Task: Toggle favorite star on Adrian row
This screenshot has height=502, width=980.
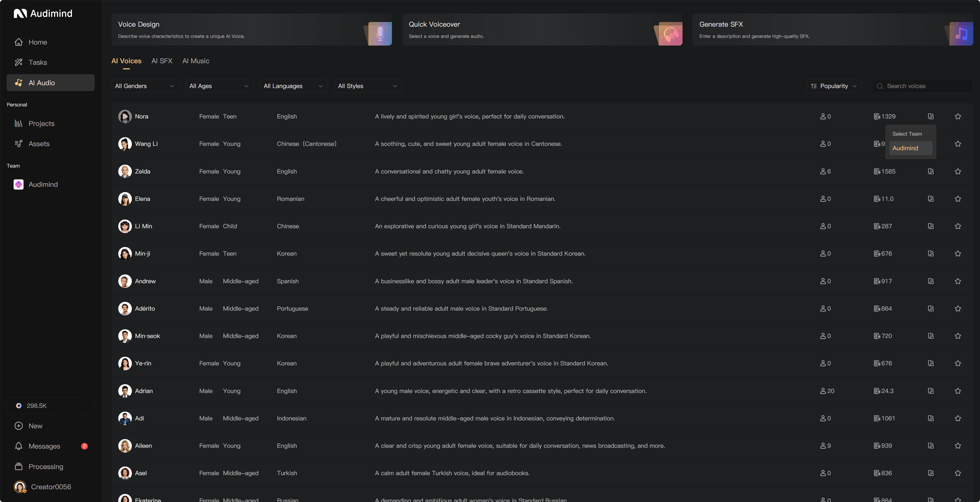Action: click(957, 391)
